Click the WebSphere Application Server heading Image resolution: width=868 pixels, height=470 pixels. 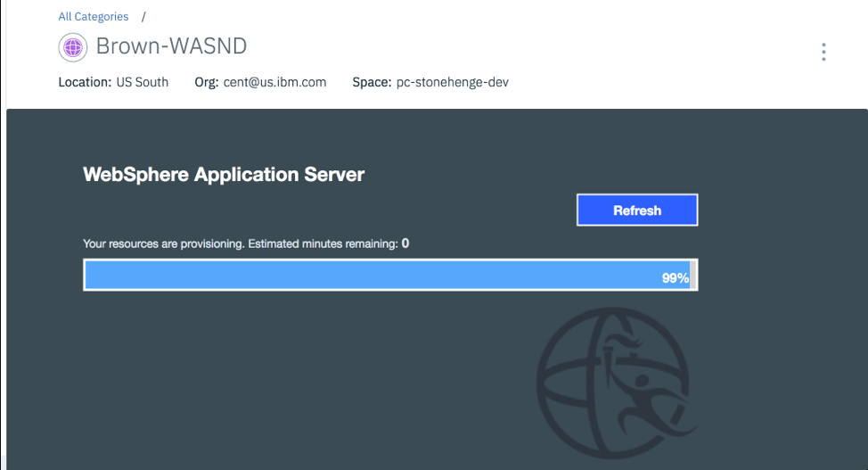coord(224,175)
